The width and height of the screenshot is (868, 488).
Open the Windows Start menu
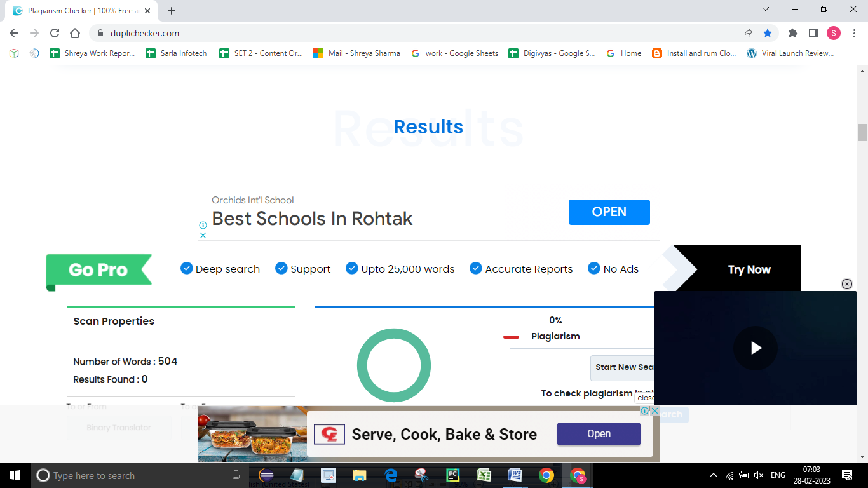(14, 475)
